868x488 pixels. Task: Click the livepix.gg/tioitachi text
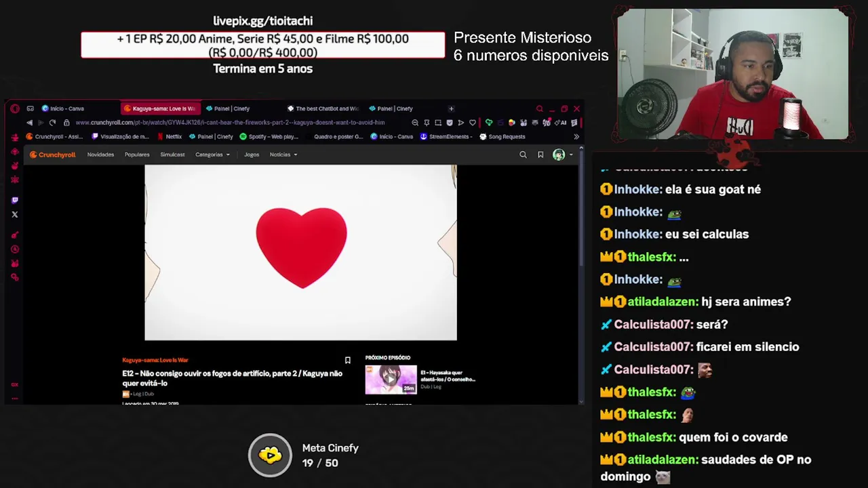pos(263,21)
